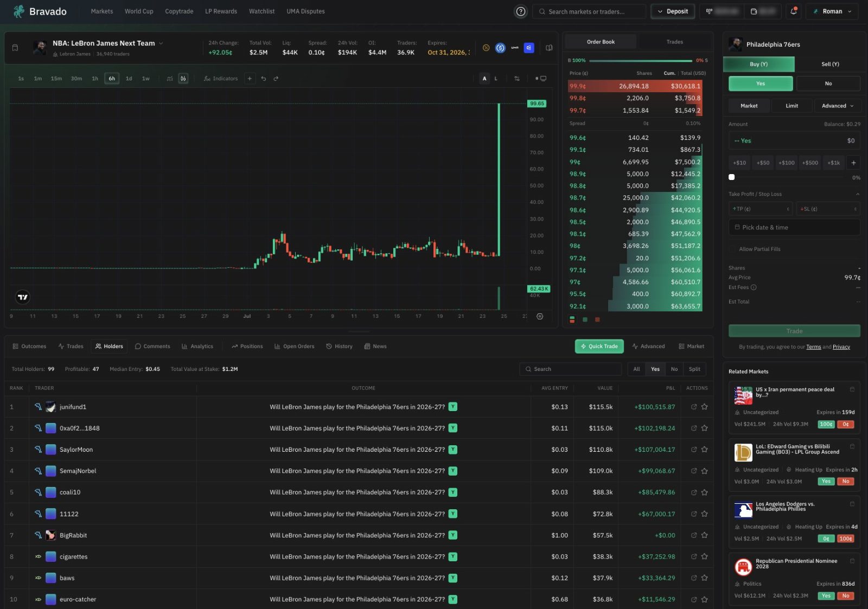Enable auto scale with the A button
Image resolution: width=868 pixels, height=609 pixels.
[x=484, y=79]
